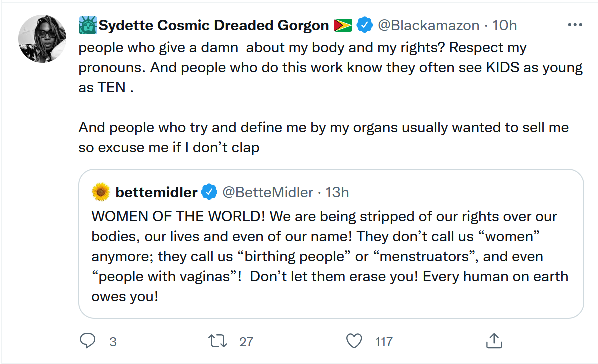The height and width of the screenshot is (364, 598).
Task: Click the Statue of Liberty emoji icon
Action: click(x=87, y=25)
